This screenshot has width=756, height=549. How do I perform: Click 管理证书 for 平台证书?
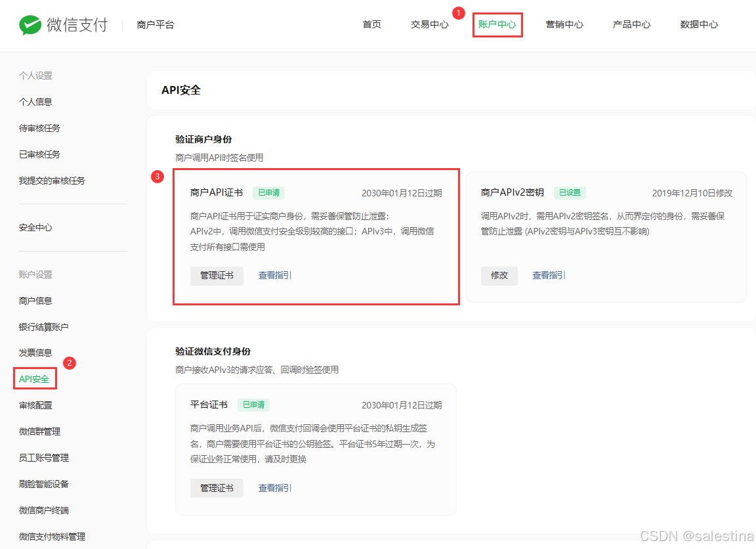[x=217, y=488]
